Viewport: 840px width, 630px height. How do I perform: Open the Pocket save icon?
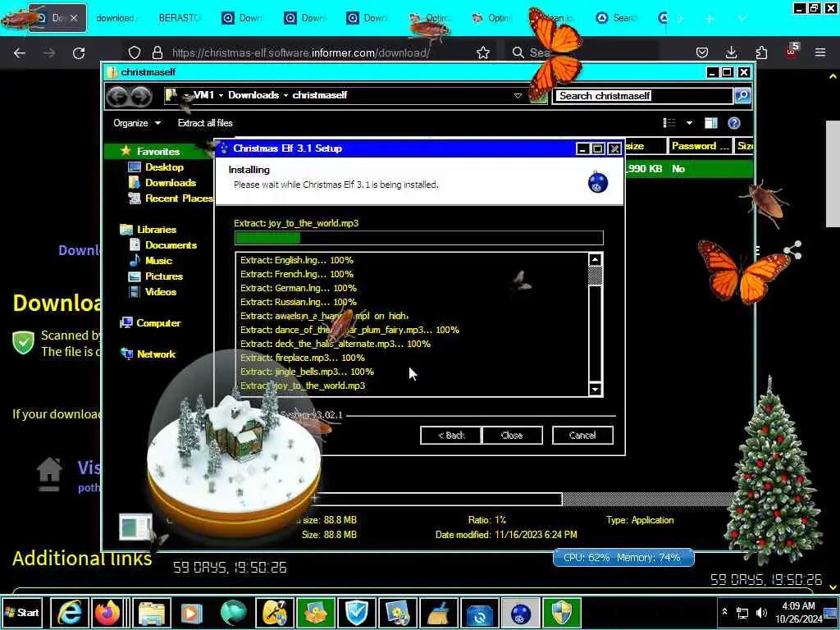702,52
